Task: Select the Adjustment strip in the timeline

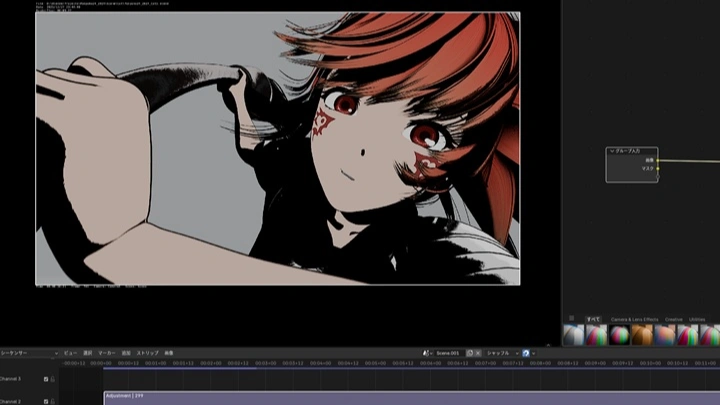Action: pyautogui.click(x=412, y=398)
